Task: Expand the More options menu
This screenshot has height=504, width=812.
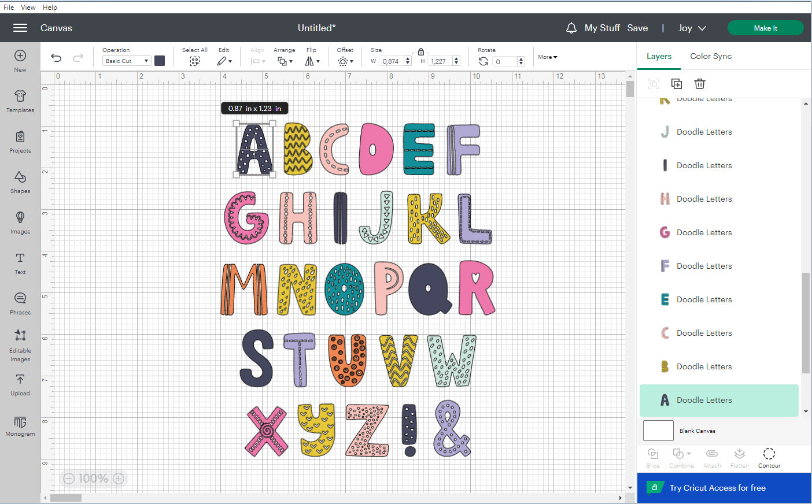Action: (x=547, y=57)
